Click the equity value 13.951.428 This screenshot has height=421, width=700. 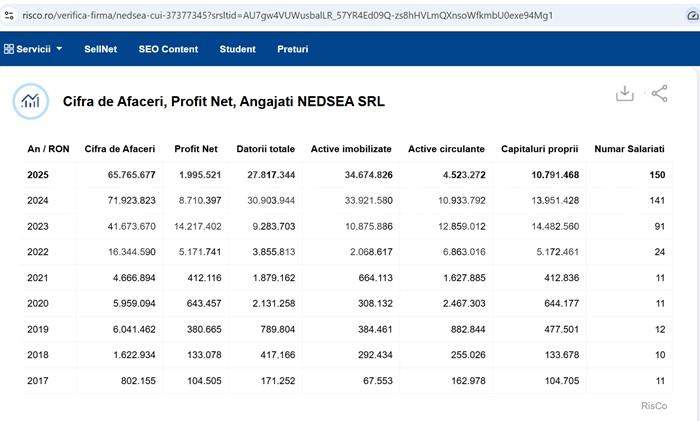pyautogui.click(x=555, y=200)
